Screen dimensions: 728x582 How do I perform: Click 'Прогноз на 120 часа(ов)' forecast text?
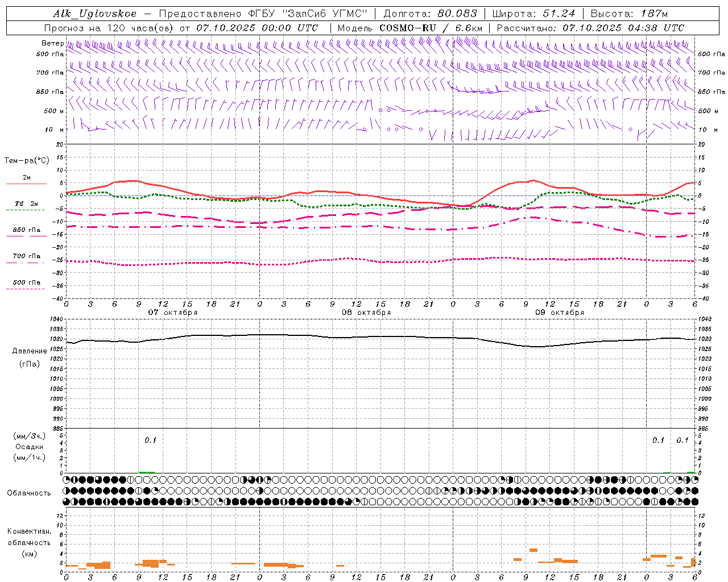[x=110, y=28]
